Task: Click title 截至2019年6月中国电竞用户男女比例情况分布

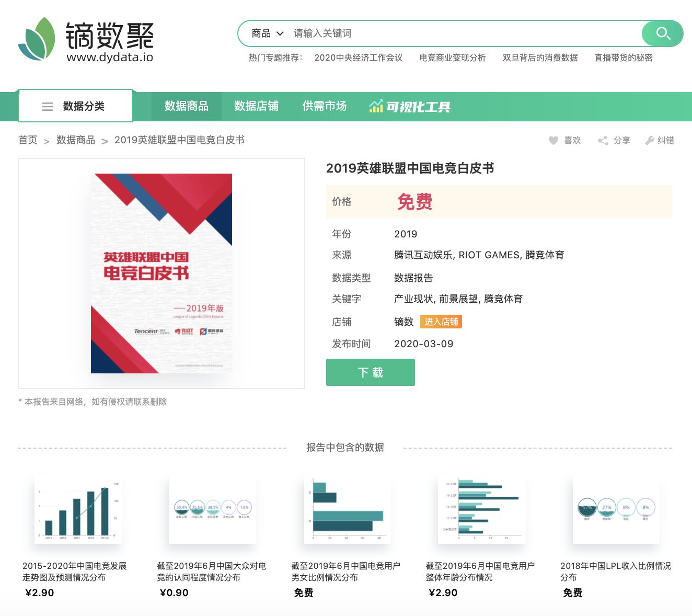Action: [346, 572]
